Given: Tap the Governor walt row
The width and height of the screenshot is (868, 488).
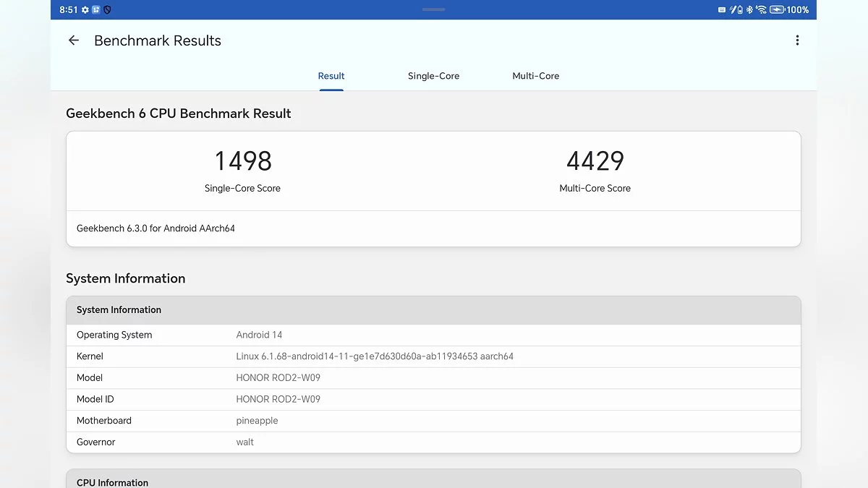Looking at the screenshot, I should 433,442.
